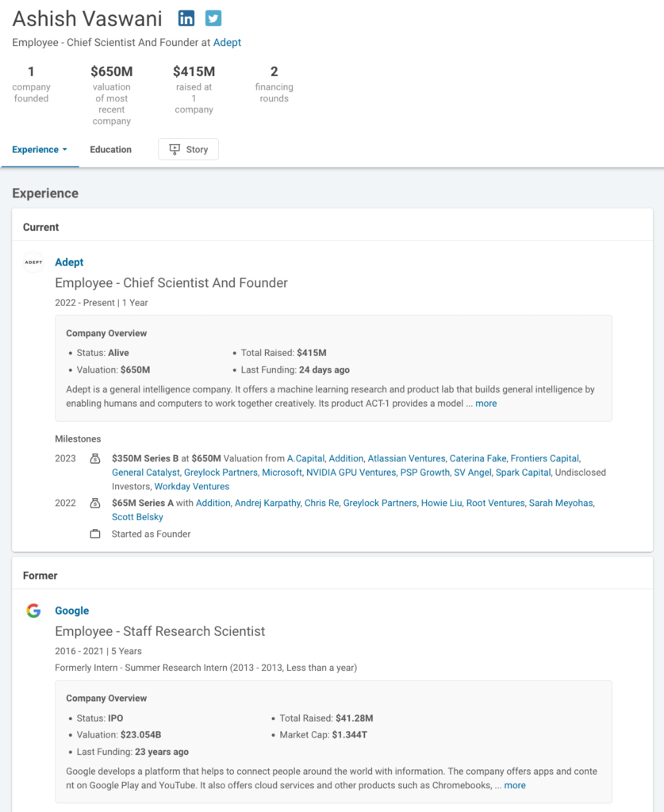Open the Google company link under Former

[x=72, y=611]
